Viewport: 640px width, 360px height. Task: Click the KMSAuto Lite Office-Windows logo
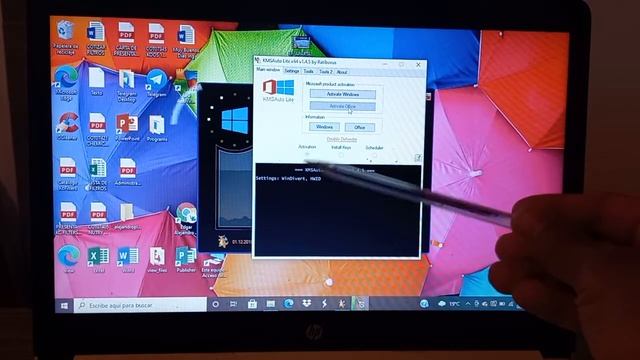coord(278,91)
